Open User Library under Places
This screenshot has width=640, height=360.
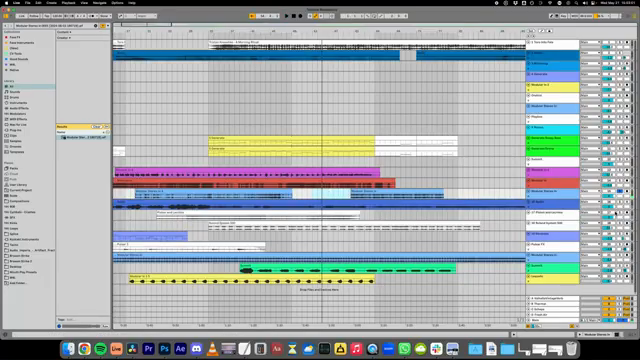[18, 184]
